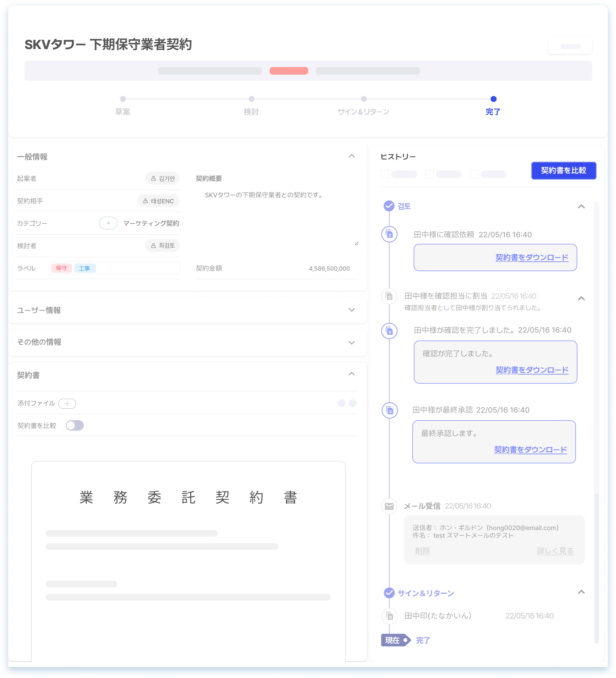Check the third filter checkbox in ヒストリー
This screenshot has width=616, height=678.
click(474, 174)
